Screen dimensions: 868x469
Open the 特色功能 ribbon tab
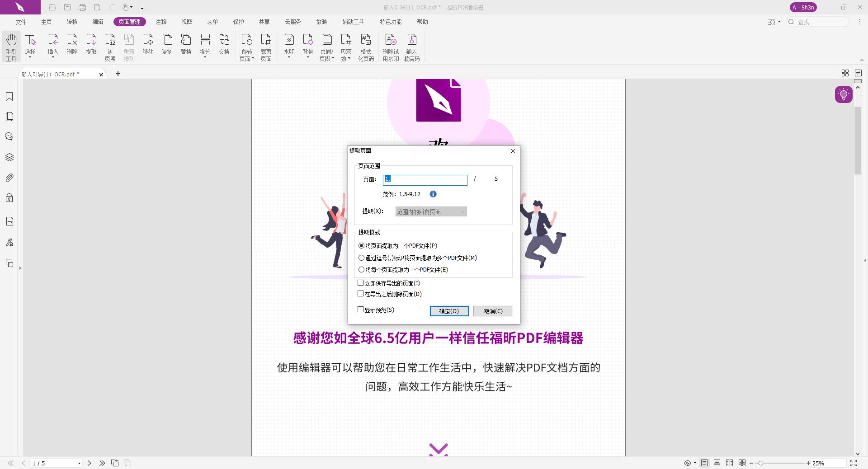click(391, 22)
